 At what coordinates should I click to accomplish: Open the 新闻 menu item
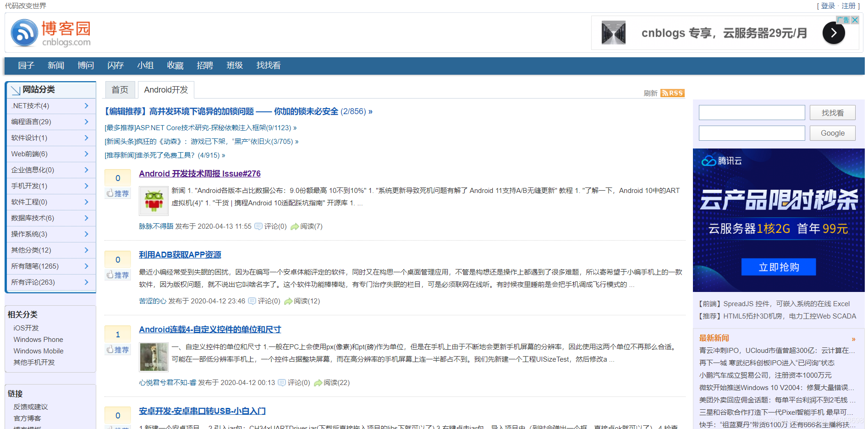[x=55, y=66]
